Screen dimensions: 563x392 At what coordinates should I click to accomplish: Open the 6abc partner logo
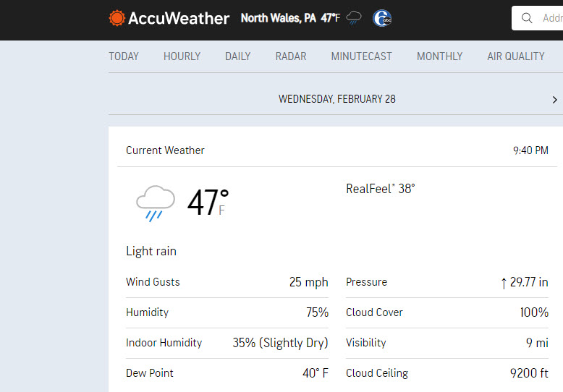coord(382,18)
